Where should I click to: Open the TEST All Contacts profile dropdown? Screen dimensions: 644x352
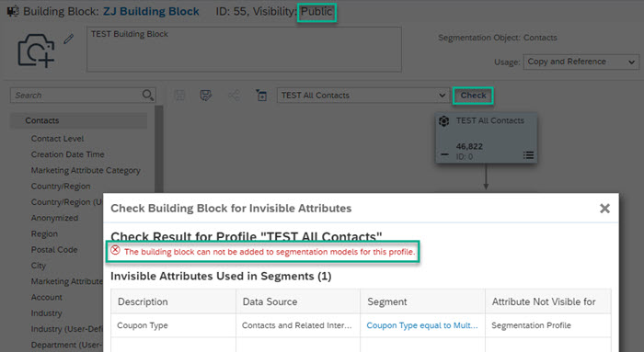pyautogui.click(x=362, y=96)
